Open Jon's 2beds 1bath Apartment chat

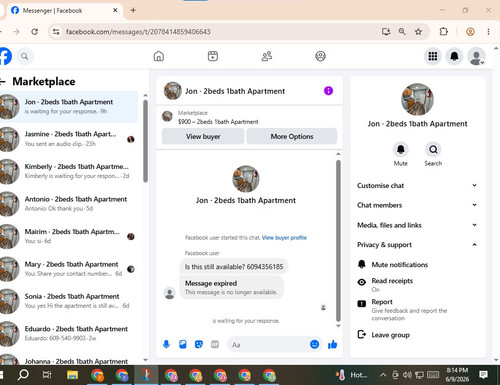(69, 107)
